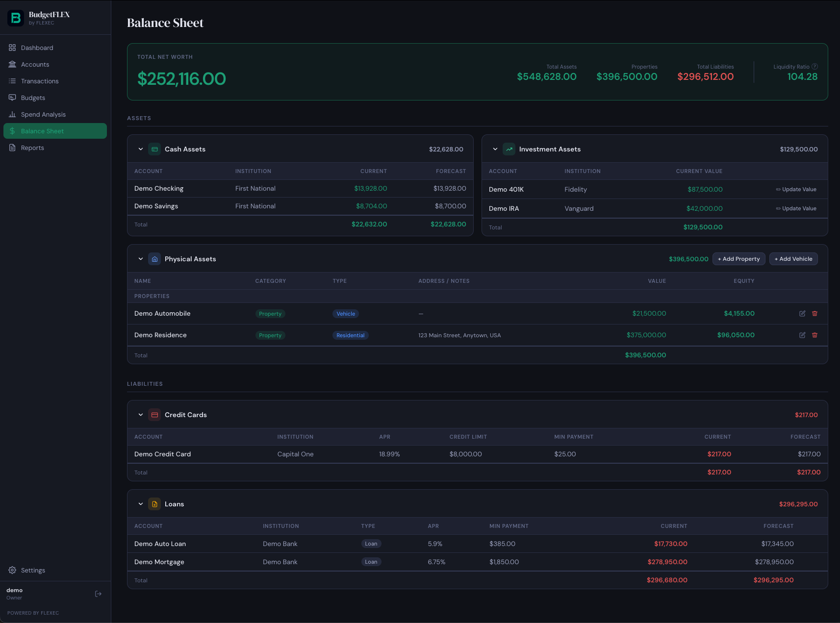
Task: Click the Physical Assets house icon
Action: click(x=154, y=259)
